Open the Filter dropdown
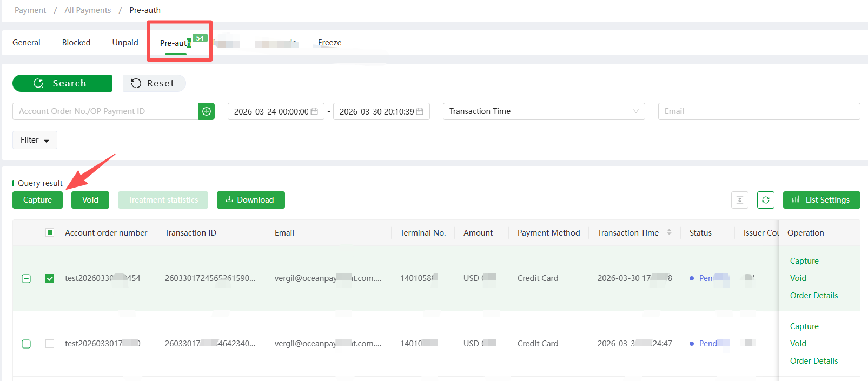 [35, 140]
